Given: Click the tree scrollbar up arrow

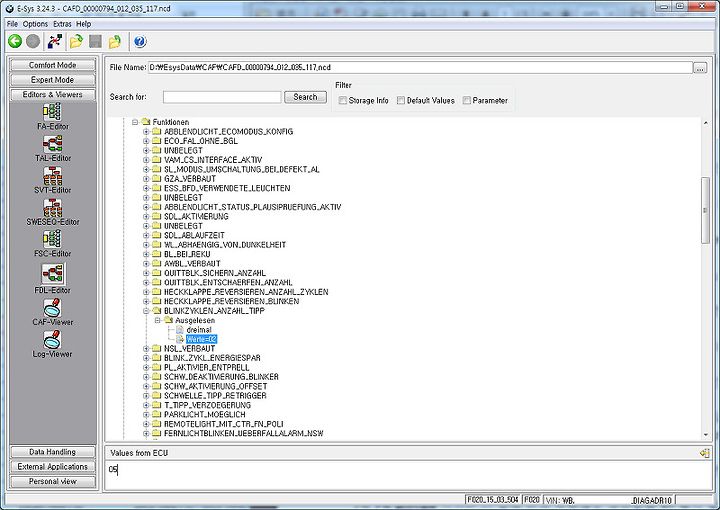Looking at the screenshot, I should pos(705,122).
